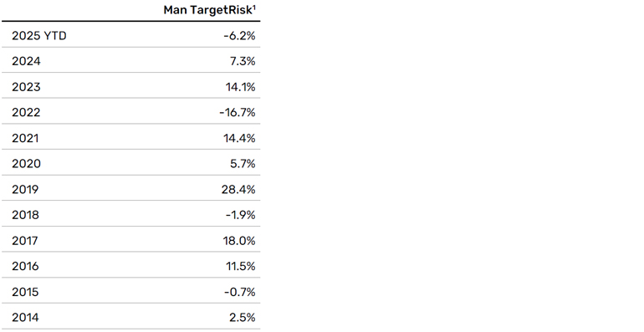Click the 14.1% value for 2023
The image size is (644, 332).
click(x=240, y=87)
